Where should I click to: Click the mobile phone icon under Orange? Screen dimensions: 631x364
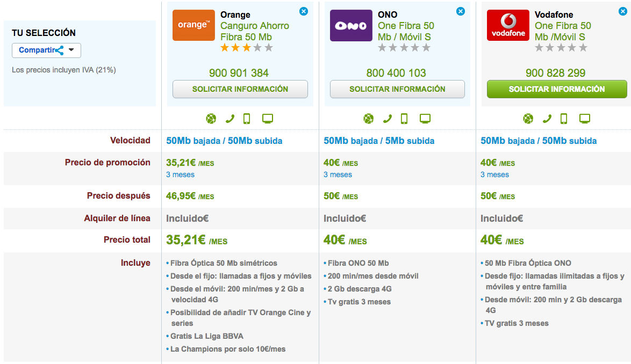(x=247, y=119)
